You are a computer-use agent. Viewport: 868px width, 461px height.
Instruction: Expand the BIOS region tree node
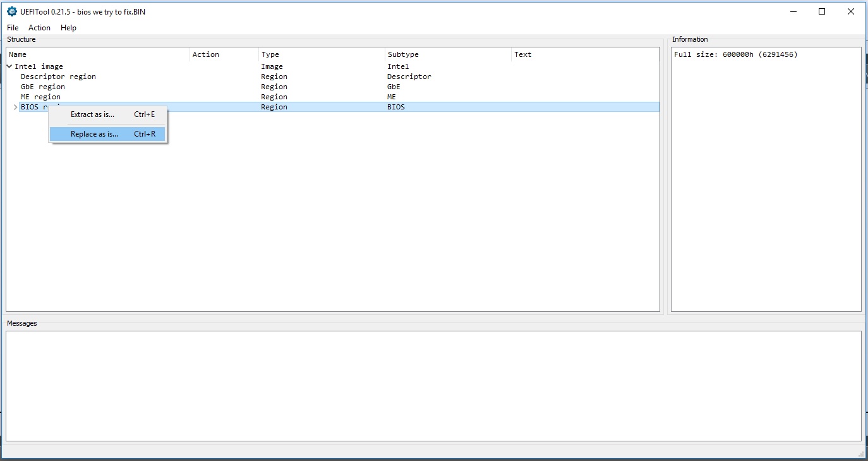click(x=16, y=108)
